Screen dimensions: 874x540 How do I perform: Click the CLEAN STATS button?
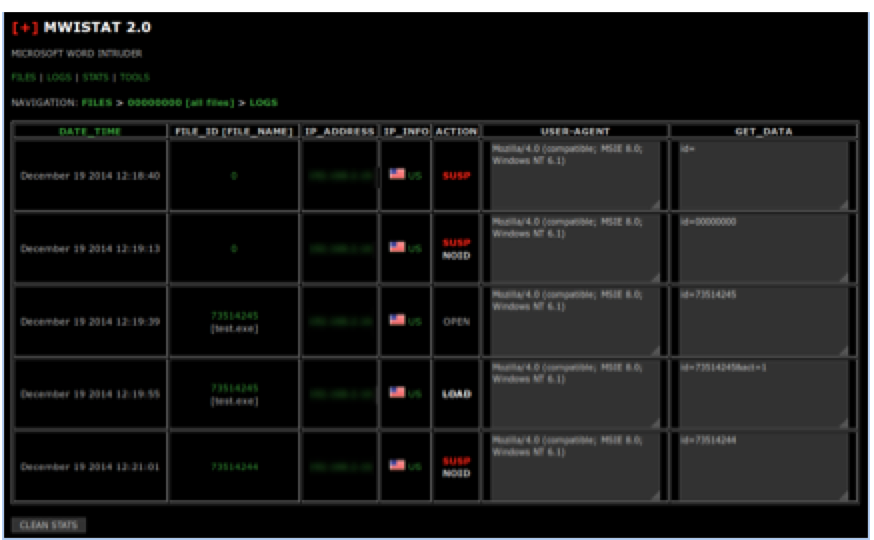pyautogui.click(x=48, y=525)
